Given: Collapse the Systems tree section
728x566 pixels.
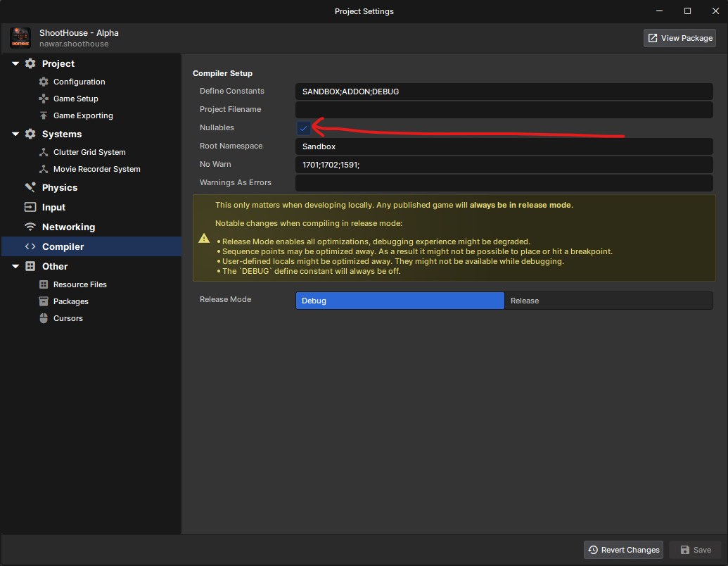Looking at the screenshot, I should tap(15, 134).
